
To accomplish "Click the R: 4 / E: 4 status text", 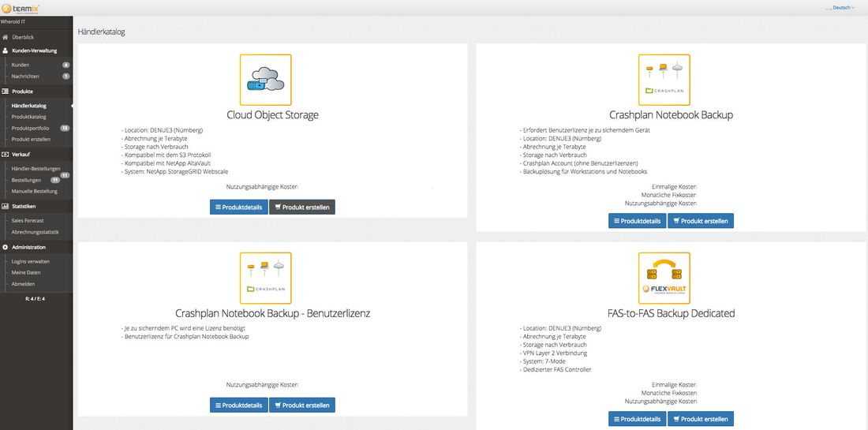I will coord(36,299).
